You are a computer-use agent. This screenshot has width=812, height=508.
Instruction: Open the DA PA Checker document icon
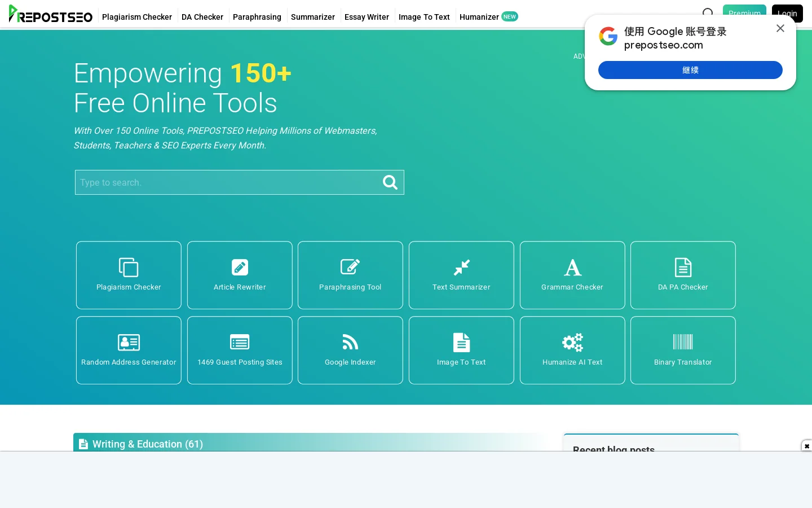(683, 268)
